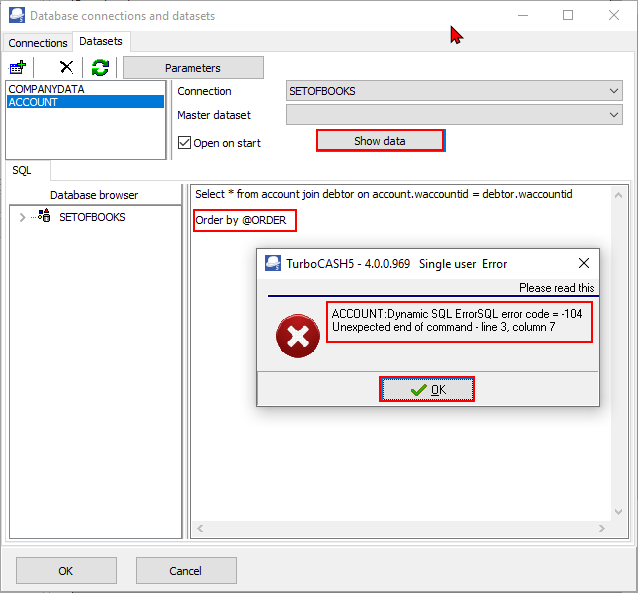Image resolution: width=638 pixels, height=593 pixels.
Task: Open the Master dataset dropdown
Action: [x=454, y=115]
